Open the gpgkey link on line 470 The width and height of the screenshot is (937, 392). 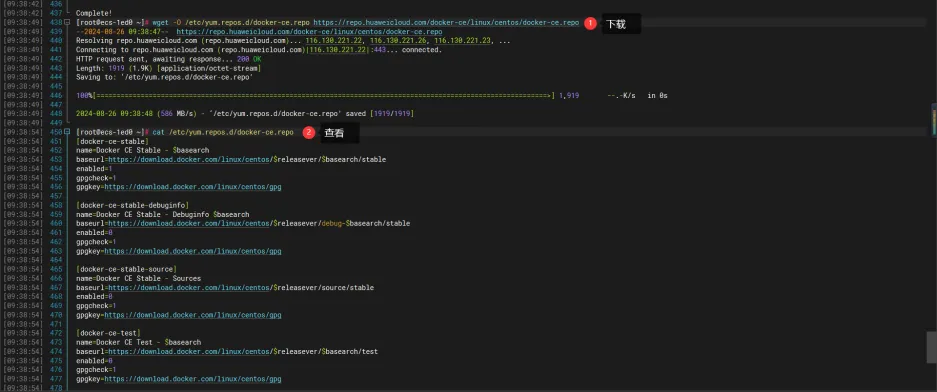tap(192, 315)
